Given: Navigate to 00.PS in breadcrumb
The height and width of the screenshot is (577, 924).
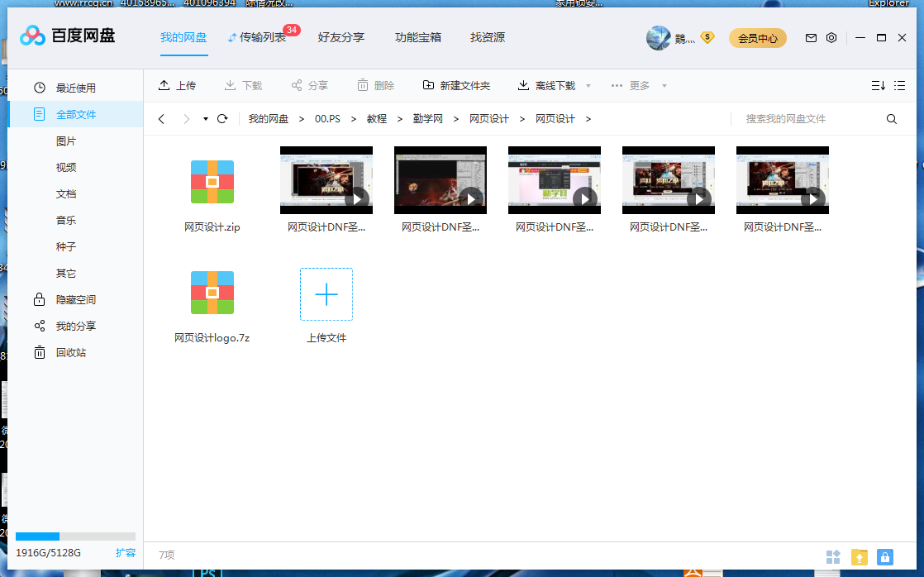Looking at the screenshot, I should pos(327,119).
